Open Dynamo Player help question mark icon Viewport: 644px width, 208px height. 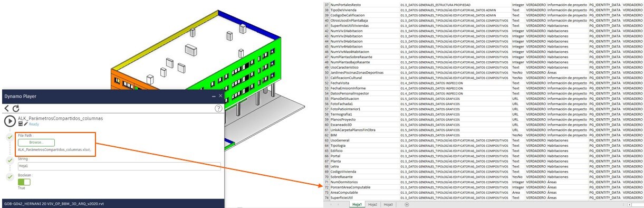pyautogui.click(x=218, y=108)
